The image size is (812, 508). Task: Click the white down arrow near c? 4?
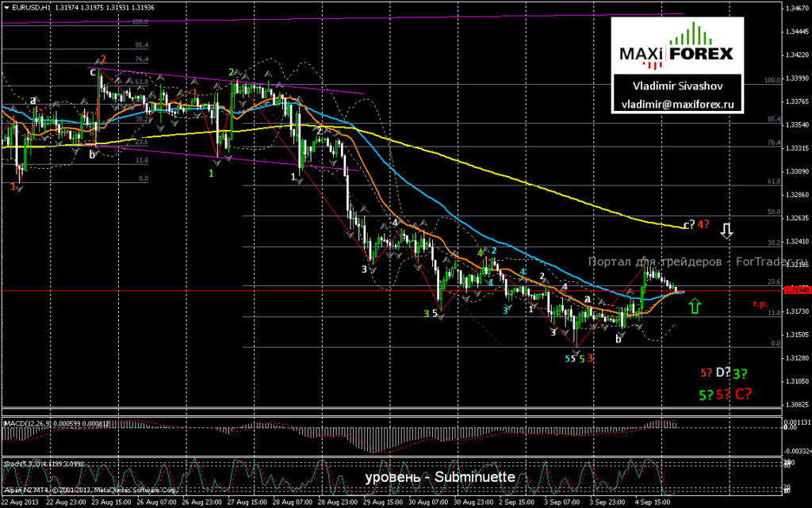coord(727,231)
